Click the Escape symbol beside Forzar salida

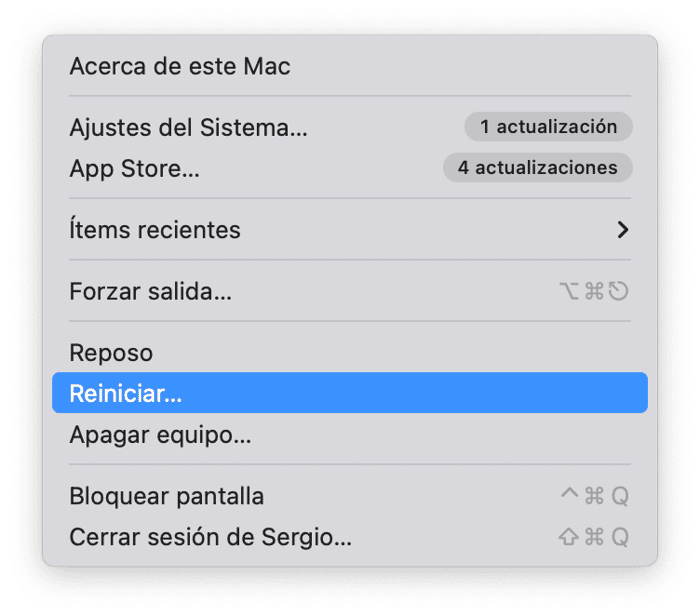[x=618, y=292]
